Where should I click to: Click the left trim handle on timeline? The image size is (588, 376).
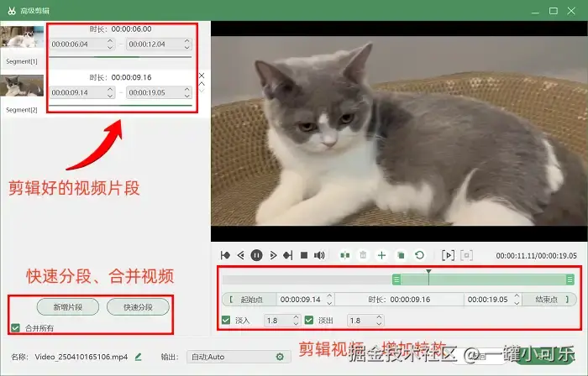(x=396, y=279)
